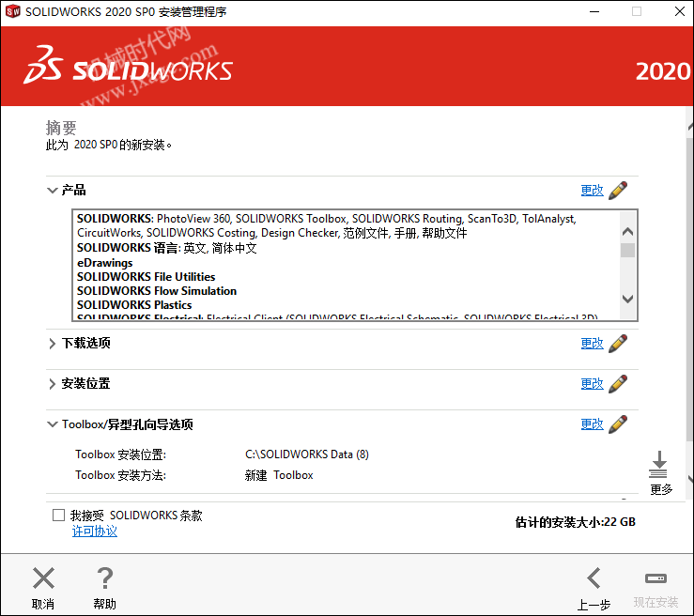
Task: Open 帮助 with the question mark icon
Action: (105, 577)
